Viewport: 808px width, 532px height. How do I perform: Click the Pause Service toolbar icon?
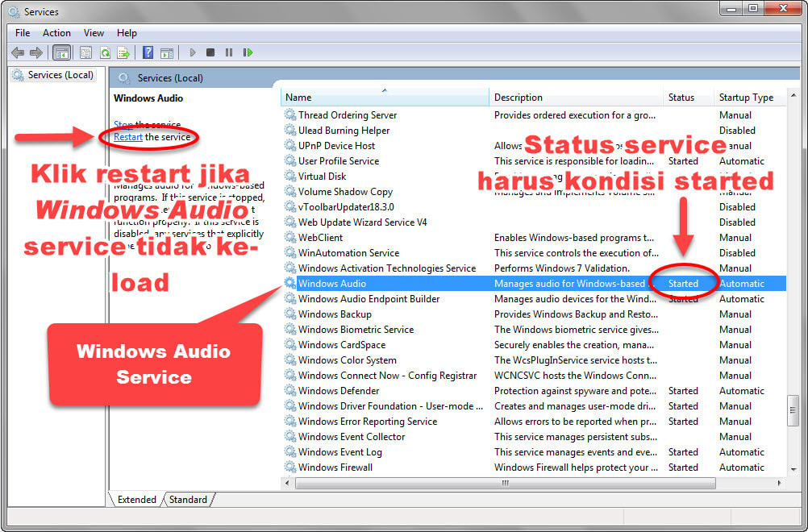pyautogui.click(x=229, y=52)
